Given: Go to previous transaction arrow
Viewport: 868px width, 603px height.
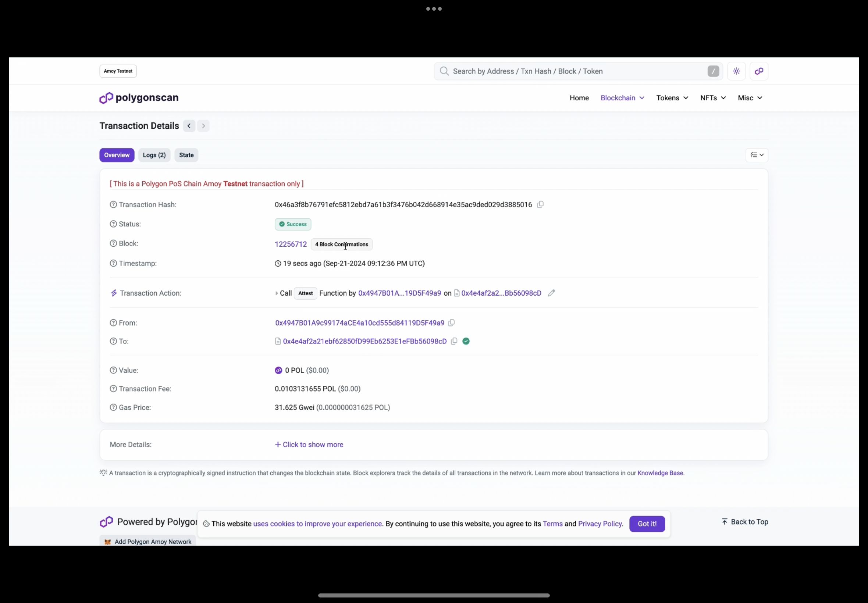Looking at the screenshot, I should tap(189, 126).
